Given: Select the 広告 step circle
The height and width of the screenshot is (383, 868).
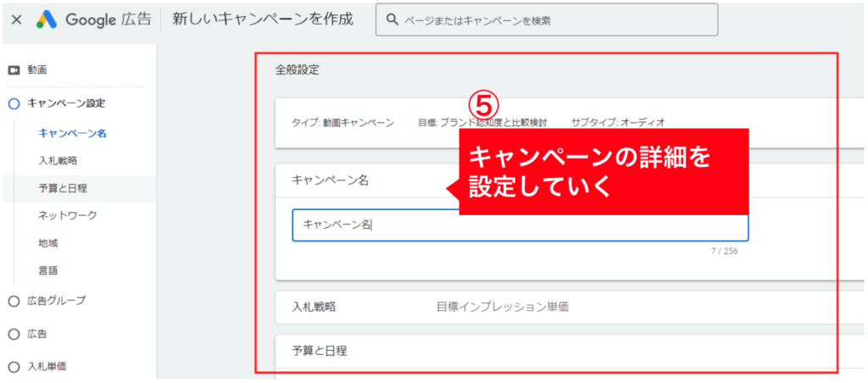Looking at the screenshot, I should [x=14, y=334].
